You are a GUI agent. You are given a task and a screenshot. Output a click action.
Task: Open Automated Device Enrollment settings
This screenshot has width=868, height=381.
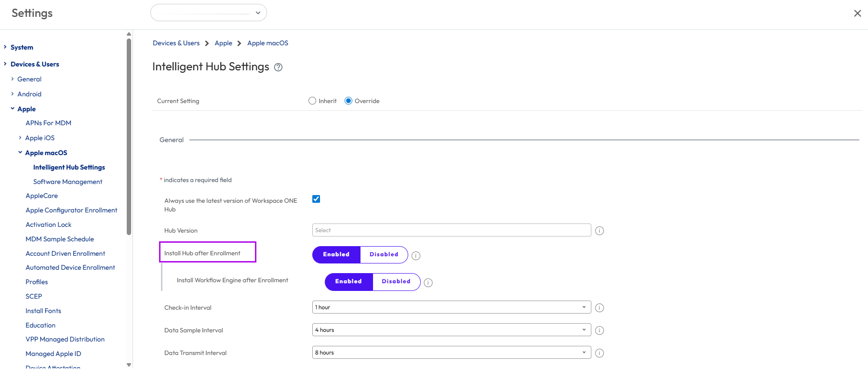[70, 267]
